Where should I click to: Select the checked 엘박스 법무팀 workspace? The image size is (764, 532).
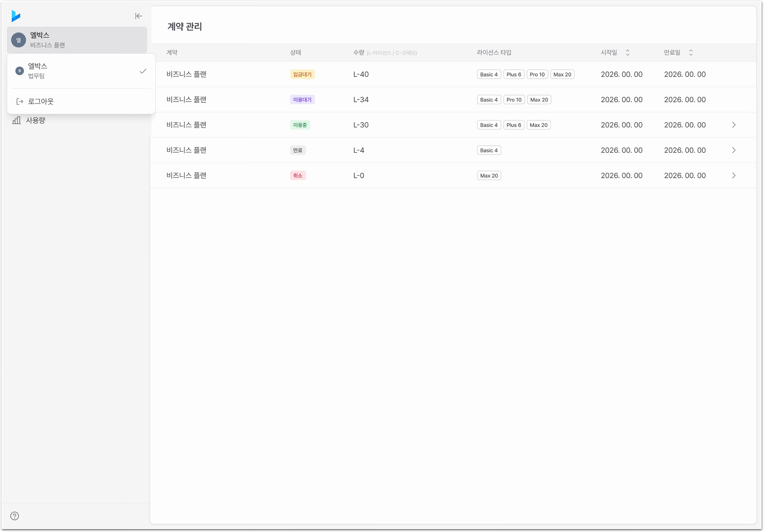click(x=81, y=71)
